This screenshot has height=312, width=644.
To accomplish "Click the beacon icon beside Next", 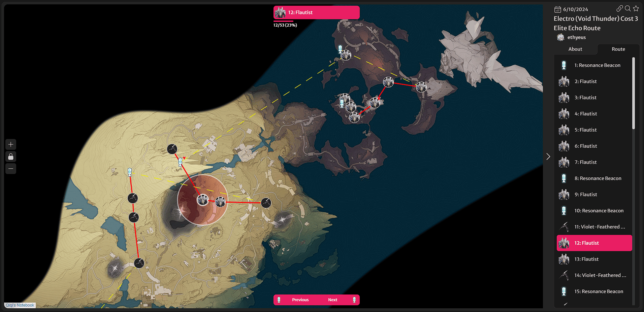I will click(x=354, y=300).
